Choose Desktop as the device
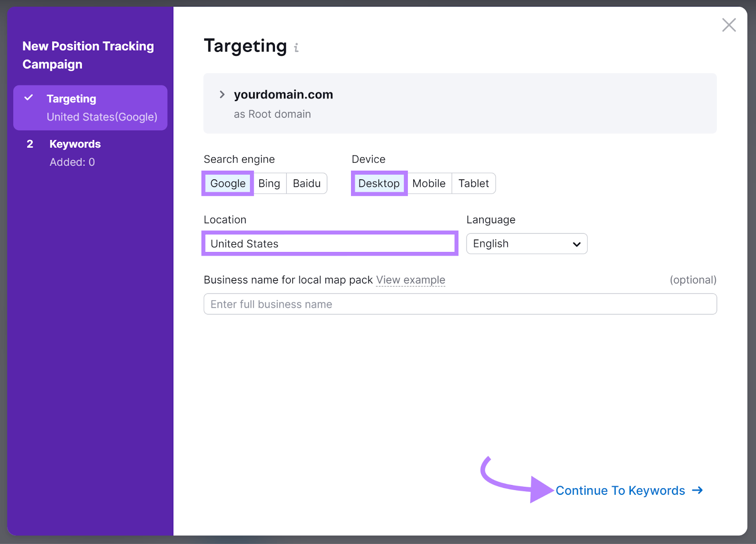The height and width of the screenshot is (544, 756). [378, 183]
